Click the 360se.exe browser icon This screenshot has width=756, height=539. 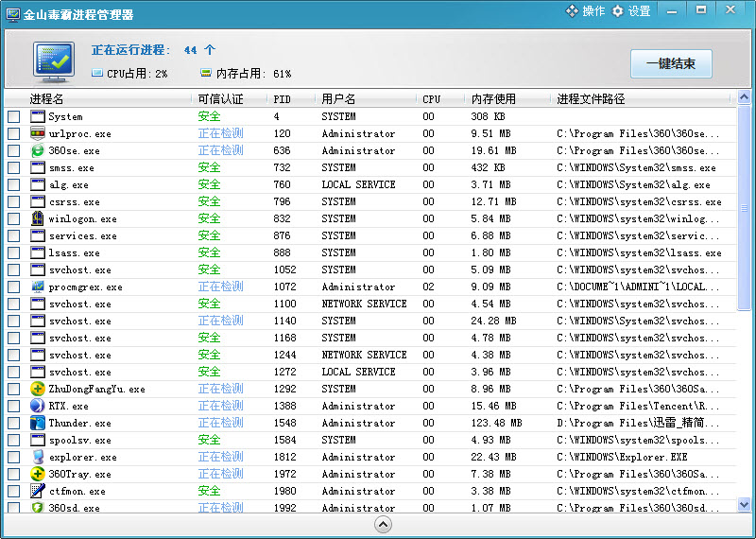(38, 150)
